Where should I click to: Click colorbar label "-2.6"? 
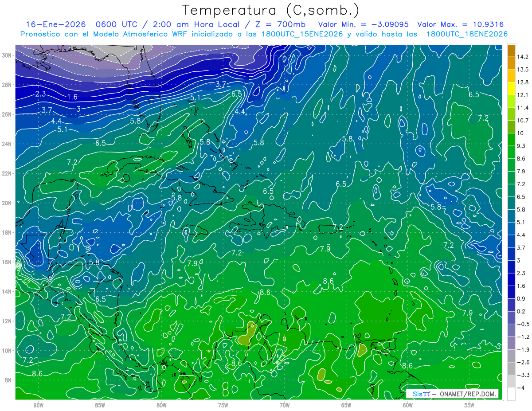(x=524, y=362)
